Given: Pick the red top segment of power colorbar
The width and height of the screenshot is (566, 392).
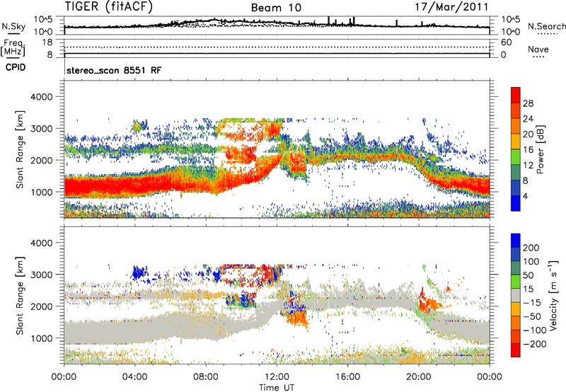Looking at the screenshot, I should [516, 95].
